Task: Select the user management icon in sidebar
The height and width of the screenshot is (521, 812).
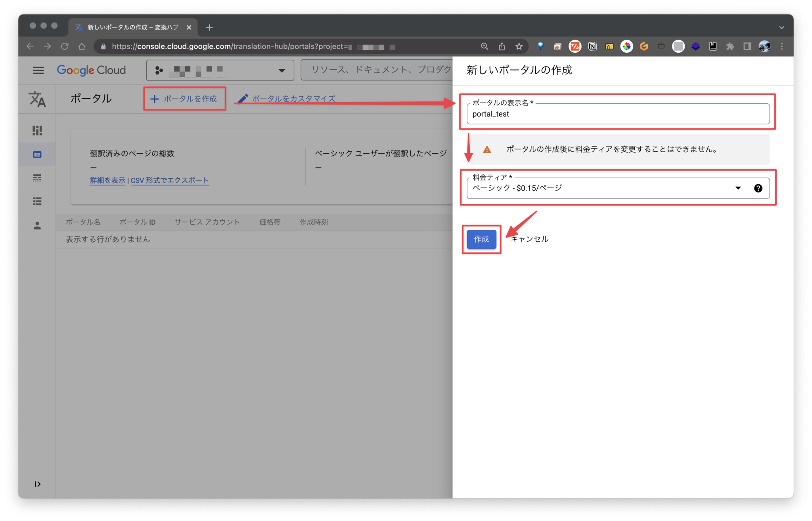Action: [x=37, y=226]
